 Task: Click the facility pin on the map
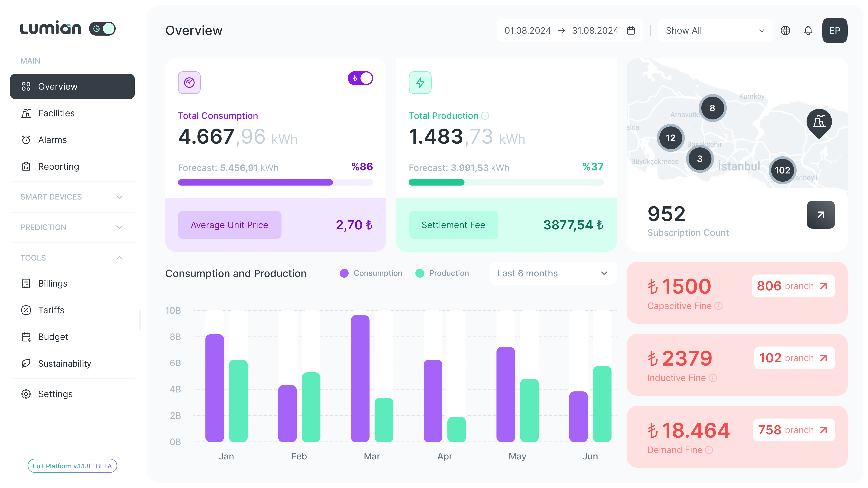tap(819, 123)
